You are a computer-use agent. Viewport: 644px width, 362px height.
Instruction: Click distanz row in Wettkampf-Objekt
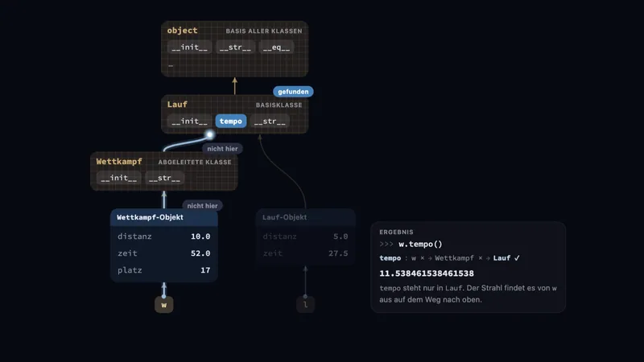pyautogui.click(x=164, y=237)
